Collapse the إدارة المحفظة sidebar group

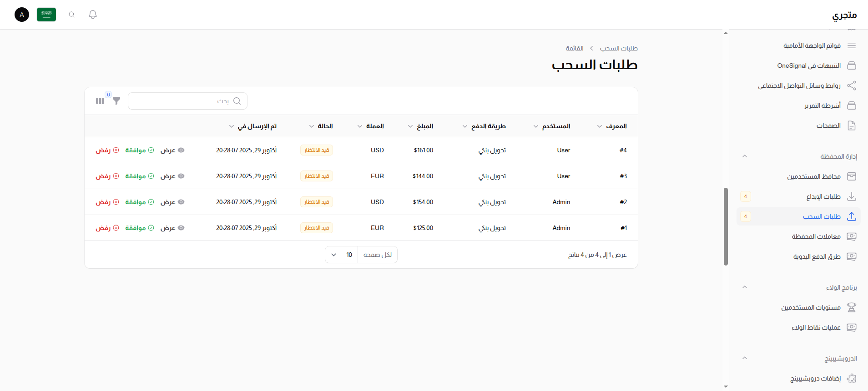point(745,156)
